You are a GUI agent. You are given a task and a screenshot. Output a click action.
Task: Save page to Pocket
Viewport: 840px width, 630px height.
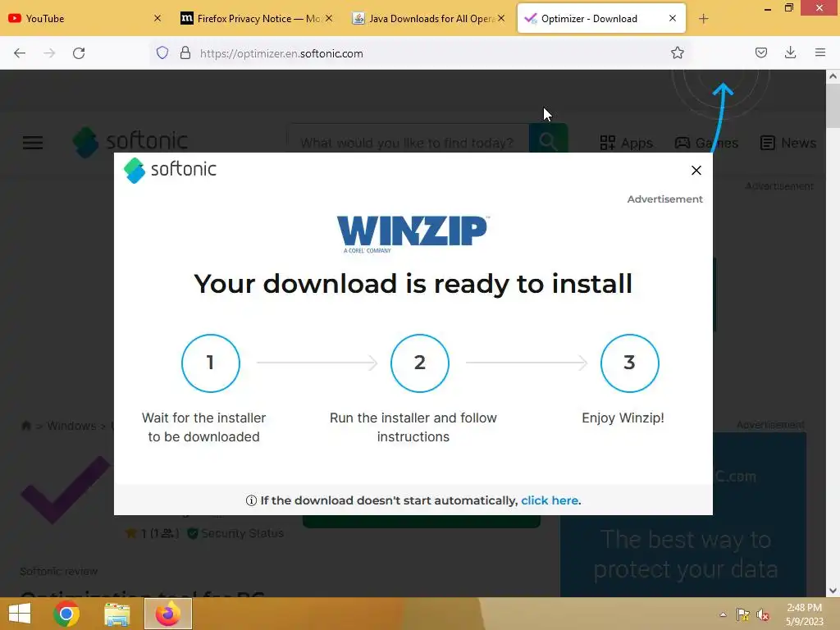pos(760,52)
